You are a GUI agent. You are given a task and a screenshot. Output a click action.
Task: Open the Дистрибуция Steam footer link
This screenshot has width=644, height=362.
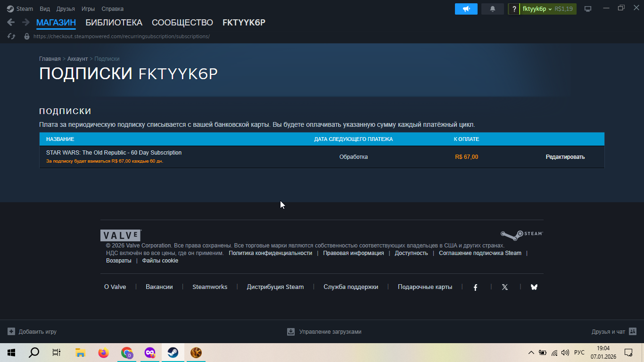point(275,287)
